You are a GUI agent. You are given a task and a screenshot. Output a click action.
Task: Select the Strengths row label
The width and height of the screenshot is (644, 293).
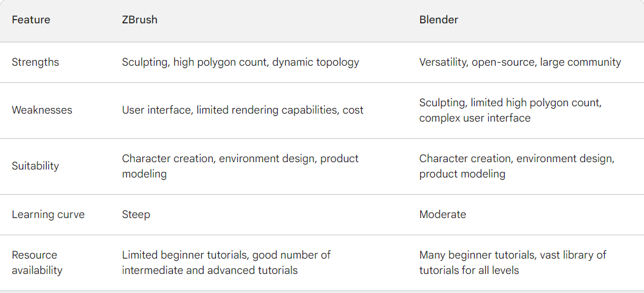[36, 62]
